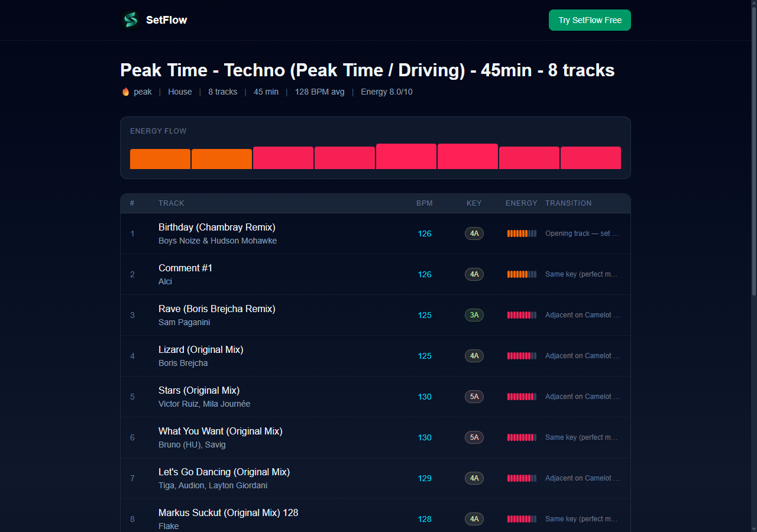Click the energy meter beside Markus Suckut
Viewport: 757px width, 532px height.
pos(521,519)
